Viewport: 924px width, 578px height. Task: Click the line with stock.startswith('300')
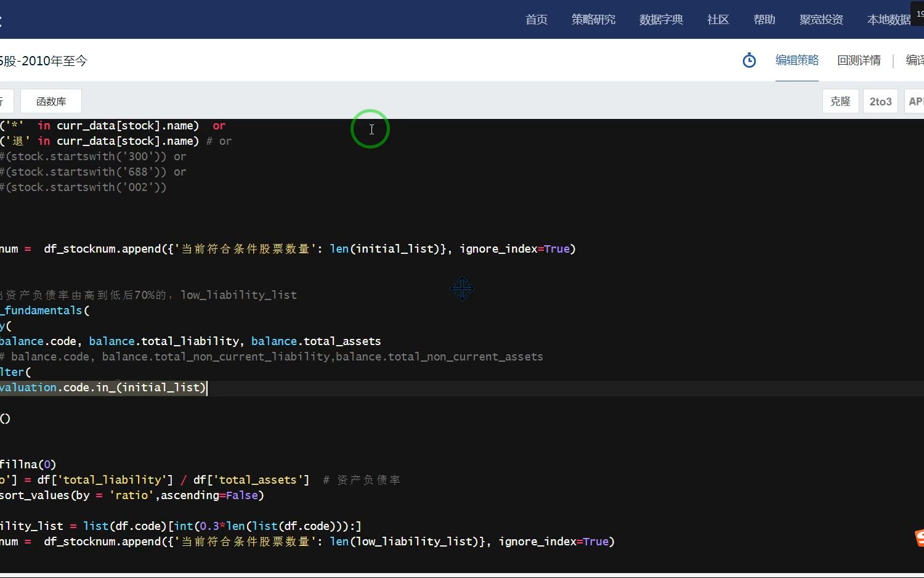pos(92,157)
